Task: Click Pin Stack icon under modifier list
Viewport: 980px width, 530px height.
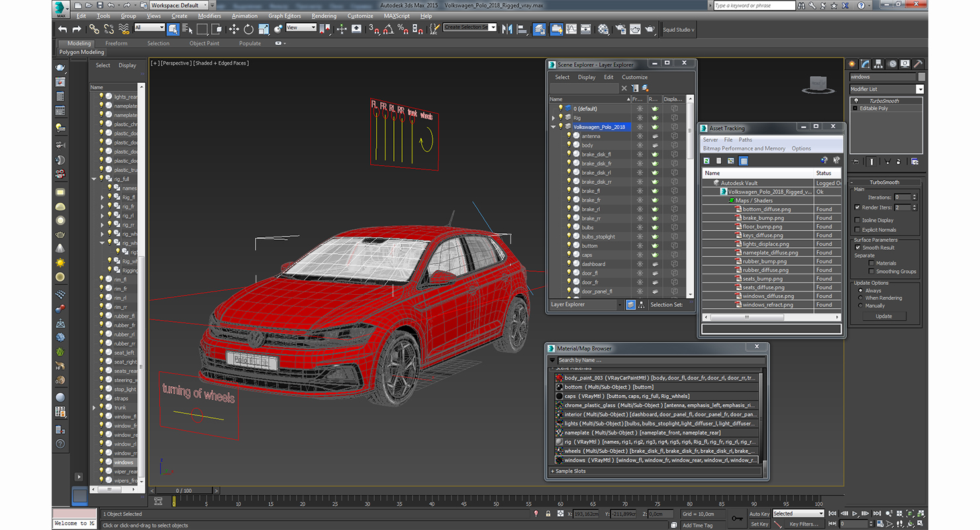Action: (x=856, y=161)
